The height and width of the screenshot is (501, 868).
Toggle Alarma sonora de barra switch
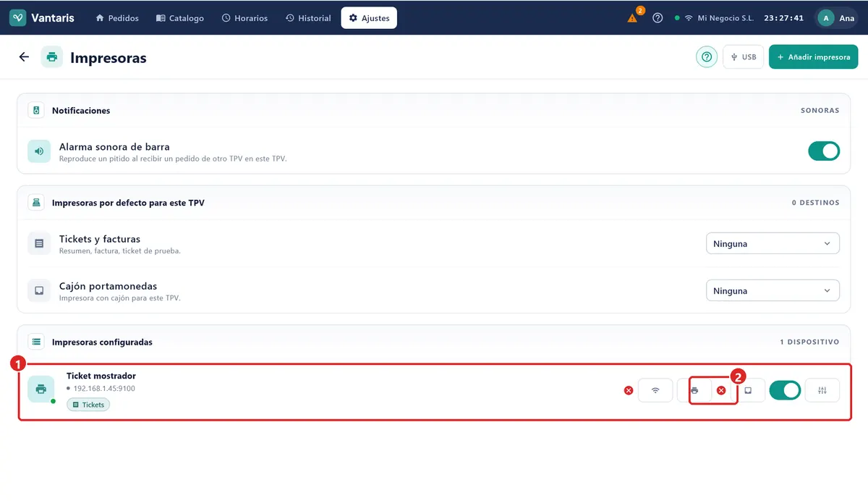tap(824, 151)
